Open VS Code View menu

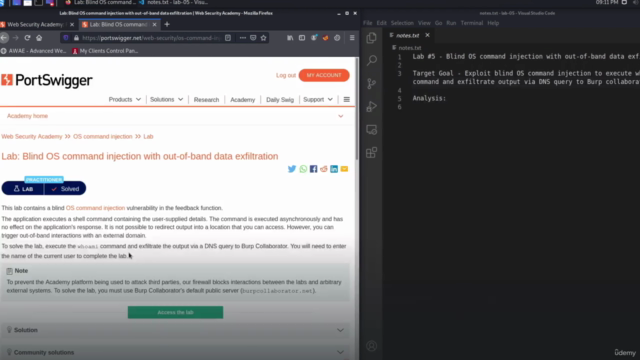coord(424,23)
